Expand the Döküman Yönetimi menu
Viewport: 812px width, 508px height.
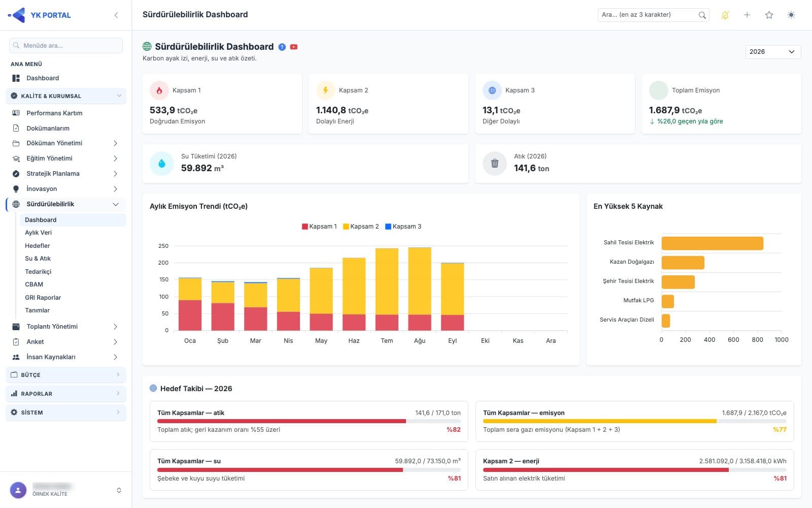66,143
